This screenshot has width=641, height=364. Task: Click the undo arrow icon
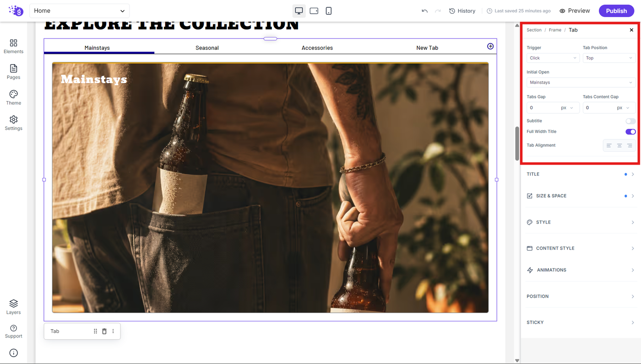pos(425,11)
